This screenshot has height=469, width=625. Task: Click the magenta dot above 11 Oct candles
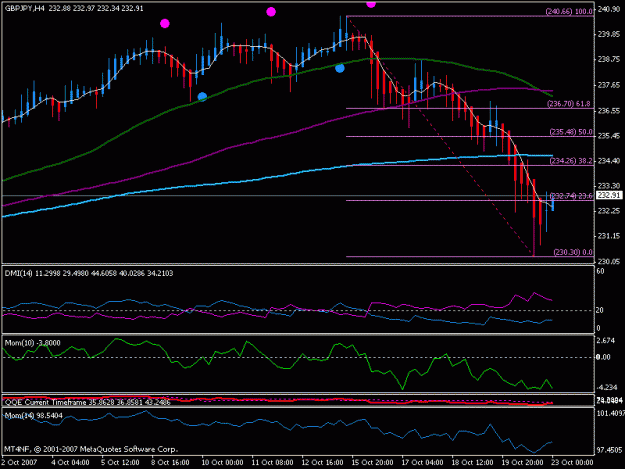pyautogui.click(x=271, y=12)
